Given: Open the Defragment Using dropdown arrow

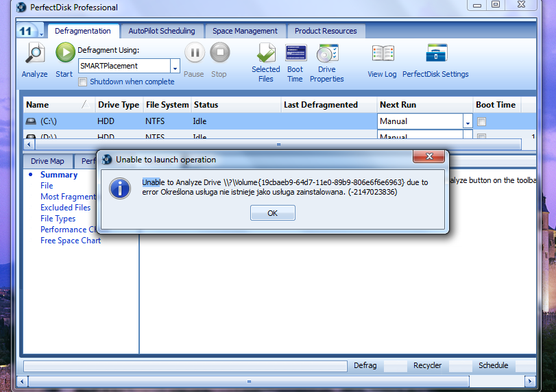Looking at the screenshot, I should click(x=175, y=66).
